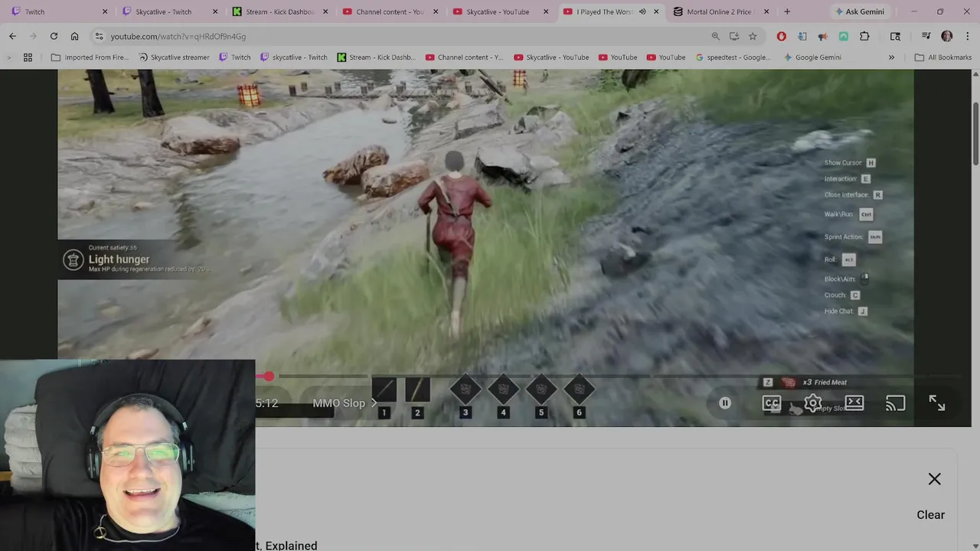Close the Stream - Kick Dashboard tab

point(325,11)
